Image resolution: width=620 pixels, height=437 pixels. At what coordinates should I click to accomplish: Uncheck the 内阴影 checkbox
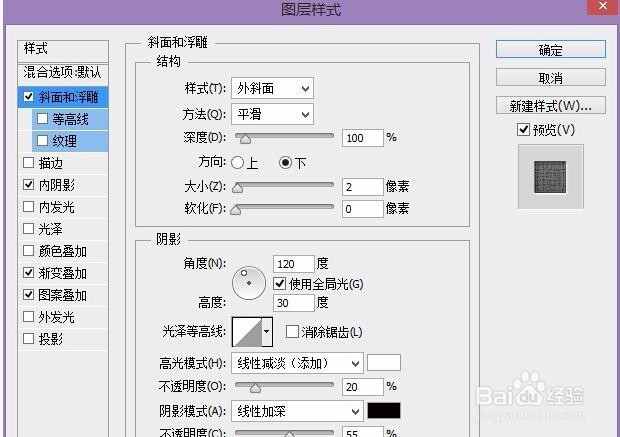pyautogui.click(x=28, y=184)
